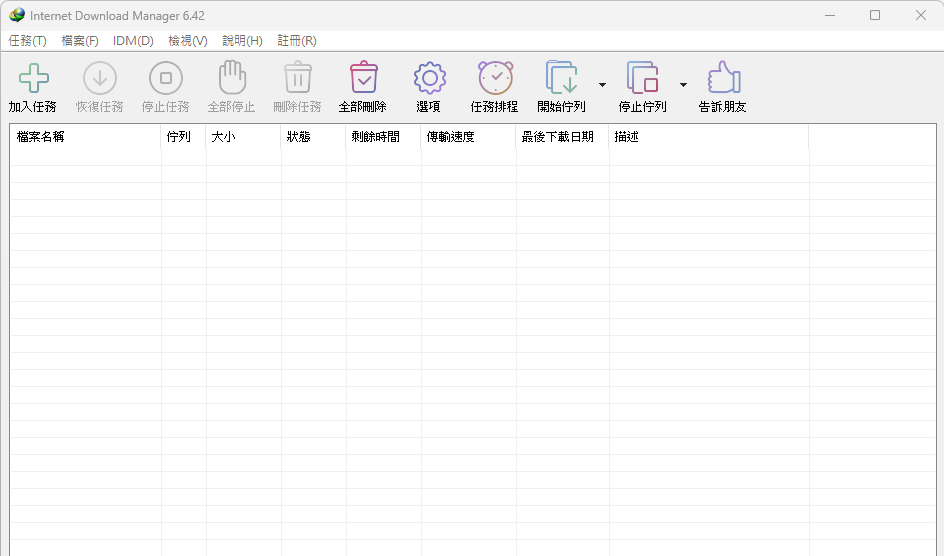944x556 pixels.
Task: Click the 加入任務 (Add task) plus icon
Action: 33,78
